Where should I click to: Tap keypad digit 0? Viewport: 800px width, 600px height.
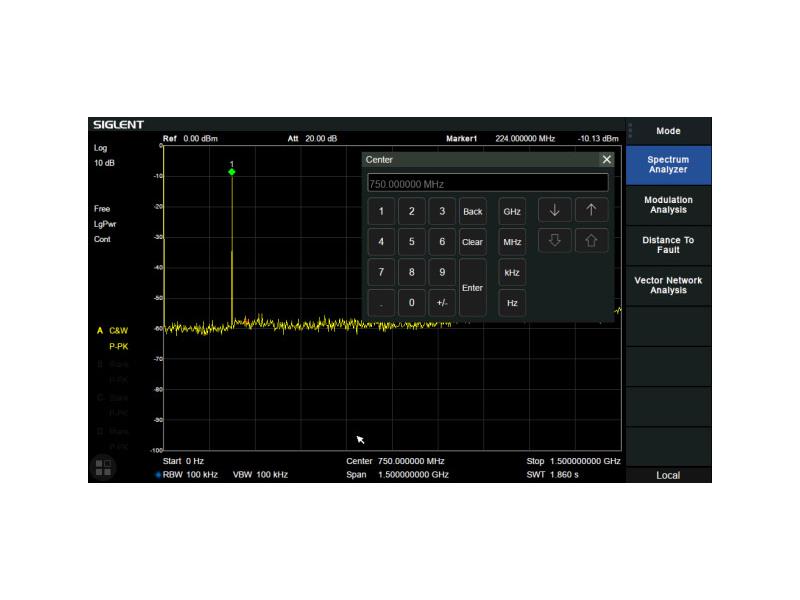(x=411, y=303)
